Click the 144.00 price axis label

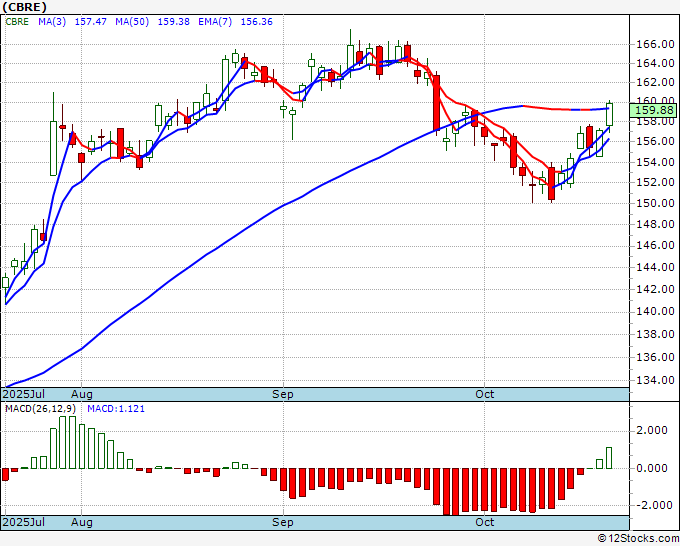coord(655,268)
